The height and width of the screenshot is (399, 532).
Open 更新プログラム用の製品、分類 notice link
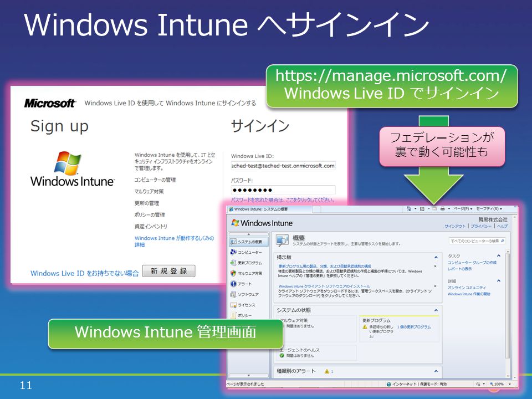325,267
